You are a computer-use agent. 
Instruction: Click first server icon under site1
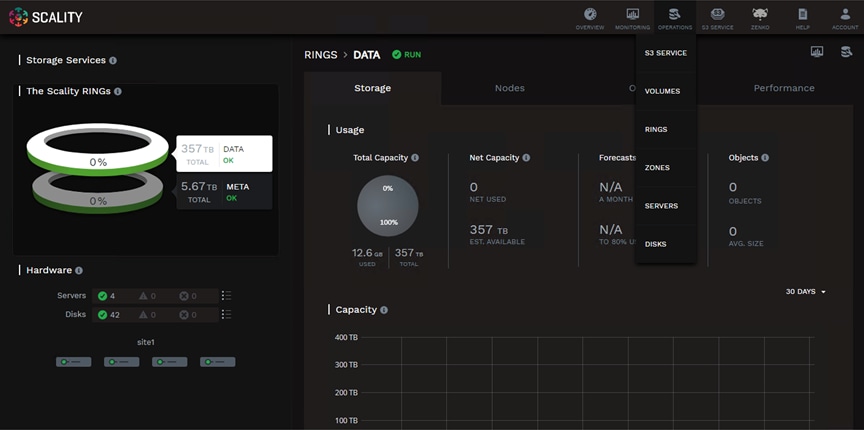pos(73,362)
